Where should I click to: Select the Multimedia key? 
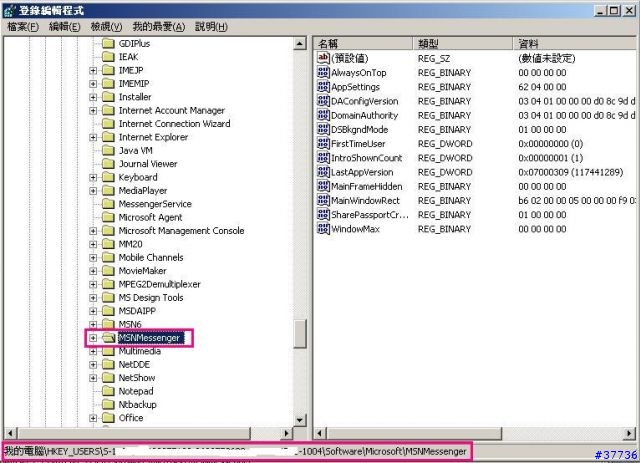140,351
